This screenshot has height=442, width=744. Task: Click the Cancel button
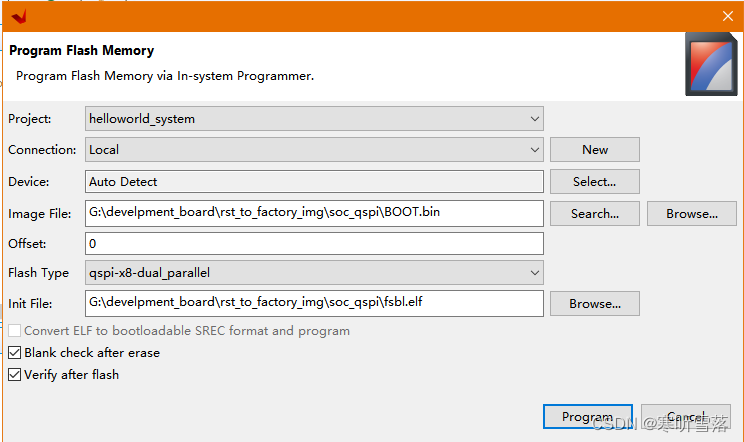click(686, 416)
